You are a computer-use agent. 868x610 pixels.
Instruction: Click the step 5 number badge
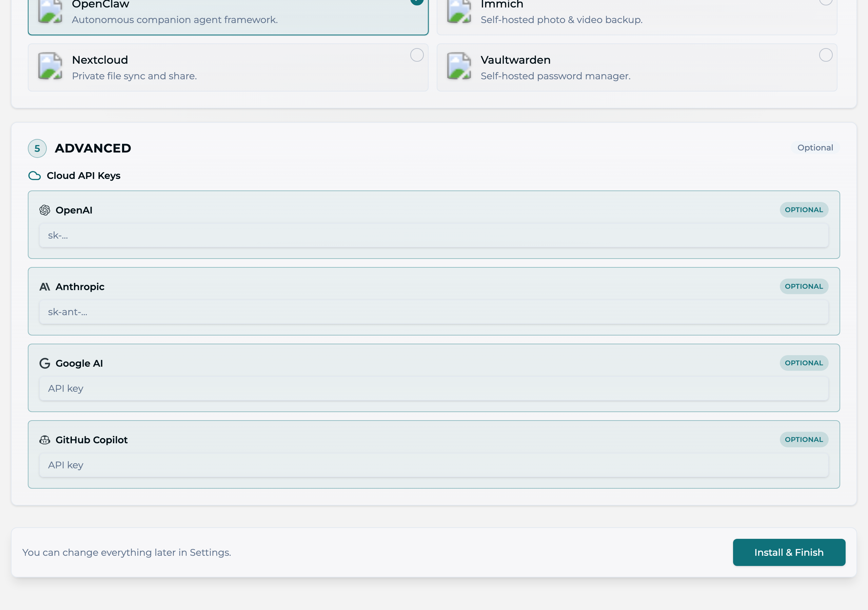[x=37, y=148]
